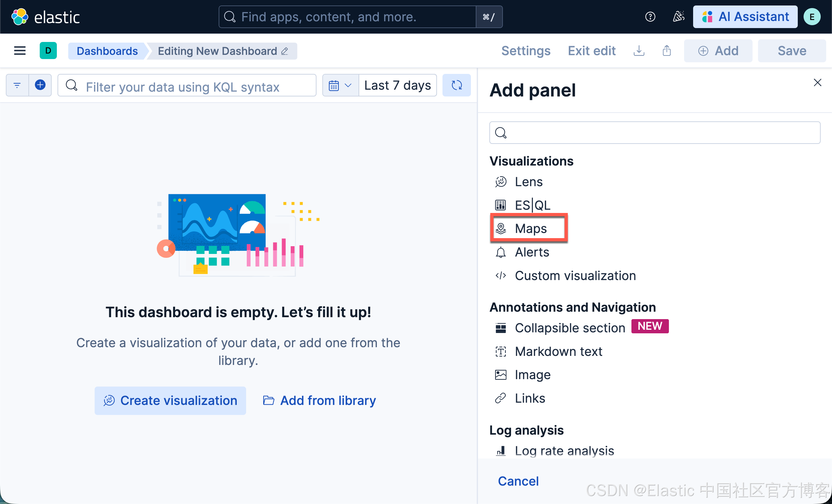Screen dimensions: 832x504
Task: Click the refresh query button
Action: point(456,85)
